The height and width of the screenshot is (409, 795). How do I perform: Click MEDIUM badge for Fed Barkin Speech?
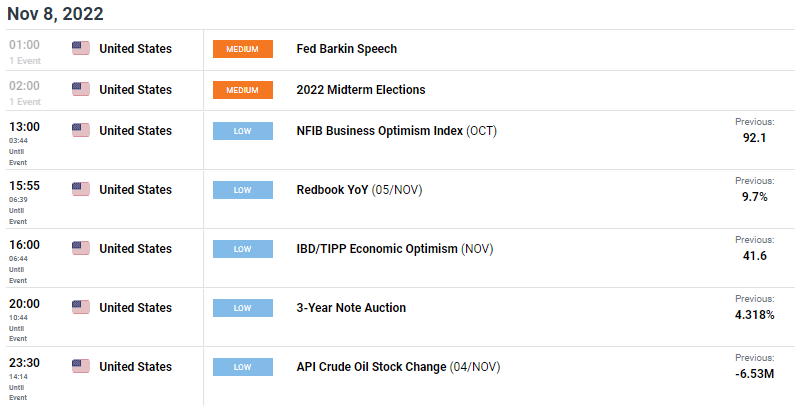click(x=243, y=49)
